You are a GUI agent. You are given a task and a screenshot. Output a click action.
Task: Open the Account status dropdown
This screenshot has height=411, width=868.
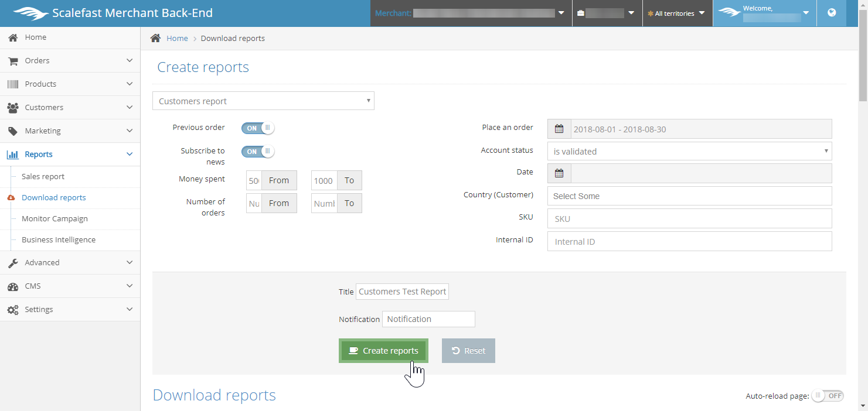689,151
